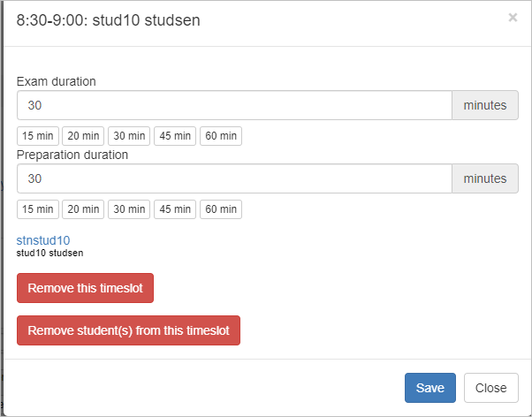This screenshot has height=417, width=532.
Task: Click Remove student(s) from this timeslot
Action: click(129, 330)
